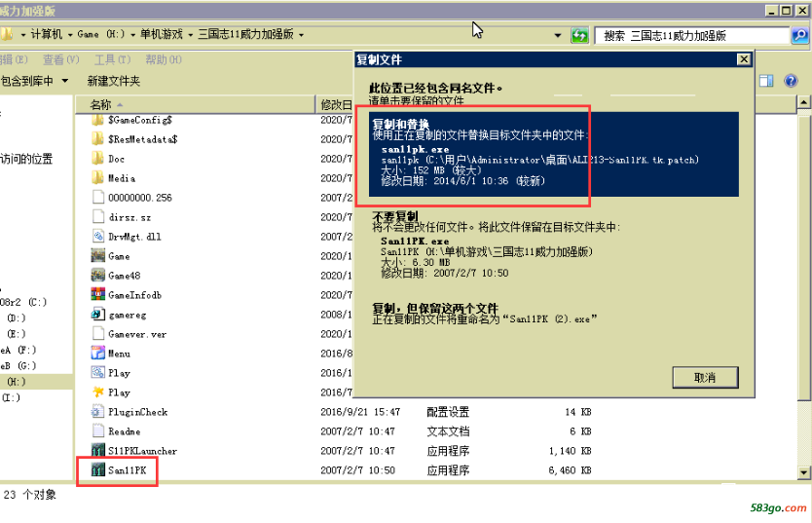Click the 取消 button in copy dialog
Viewport: 812px width, 523px height.
point(705,378)
